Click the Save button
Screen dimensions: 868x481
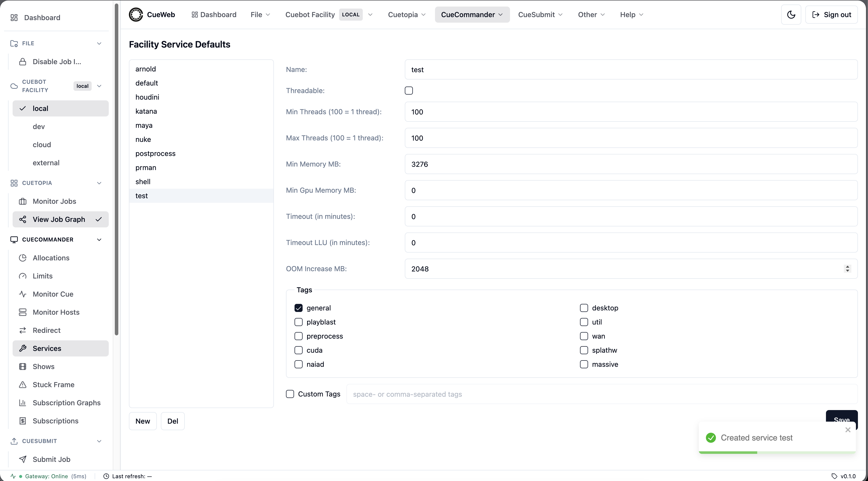(x=841, y=420)
